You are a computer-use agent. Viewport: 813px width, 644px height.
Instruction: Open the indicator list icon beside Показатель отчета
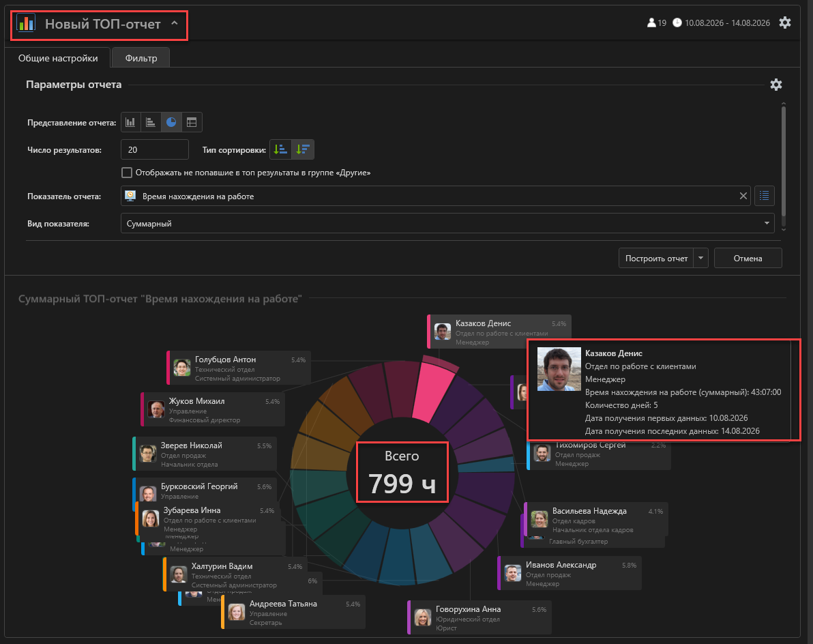pyautogui.click(x=765, y=196)
